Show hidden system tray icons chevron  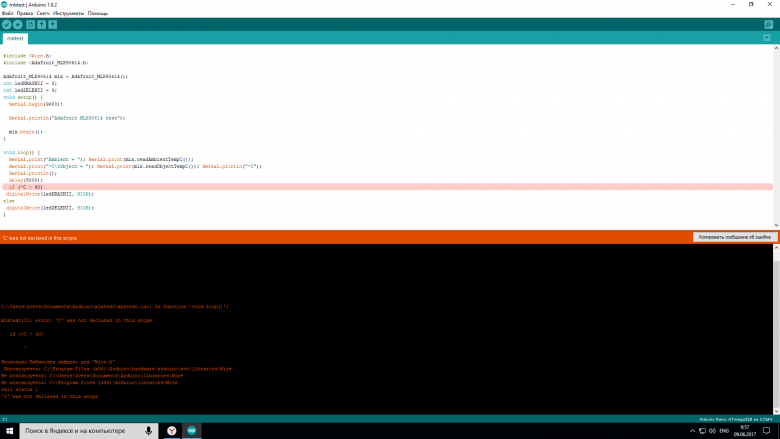click(692, 431)
